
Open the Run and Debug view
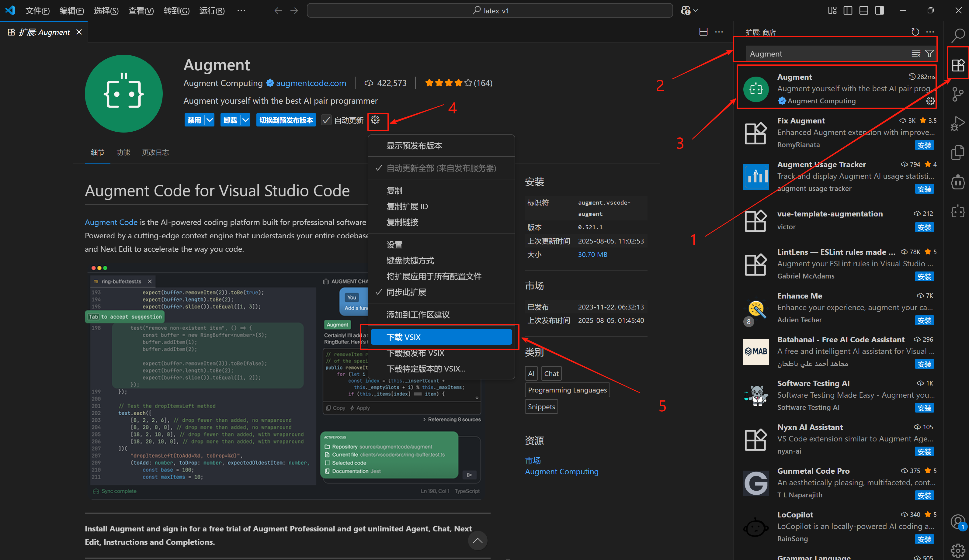958,123
